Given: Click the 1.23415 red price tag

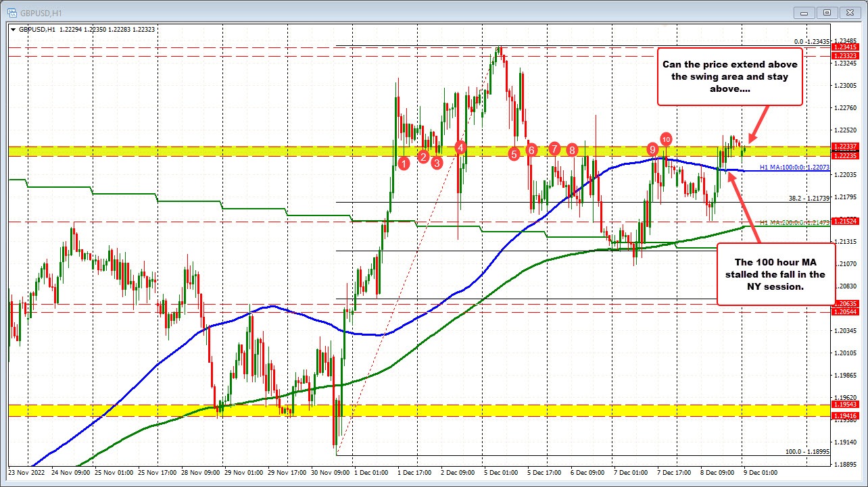Looking at the screenshot, I should (x=845, y=48).
